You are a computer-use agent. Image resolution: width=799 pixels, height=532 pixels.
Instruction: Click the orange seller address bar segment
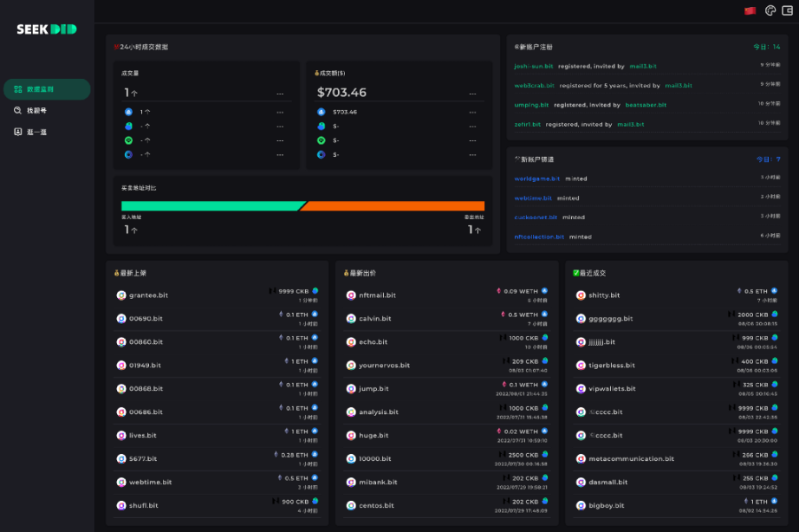[393, 206]
